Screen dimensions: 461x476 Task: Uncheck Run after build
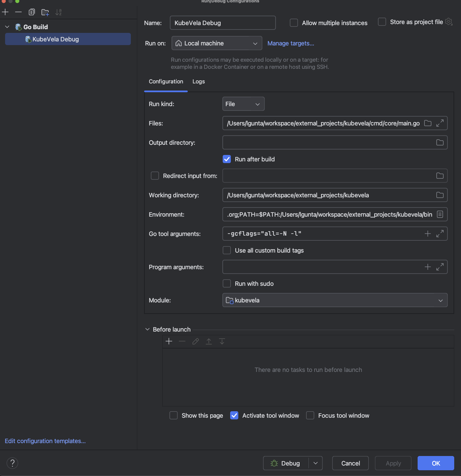(x=226, y=159)
